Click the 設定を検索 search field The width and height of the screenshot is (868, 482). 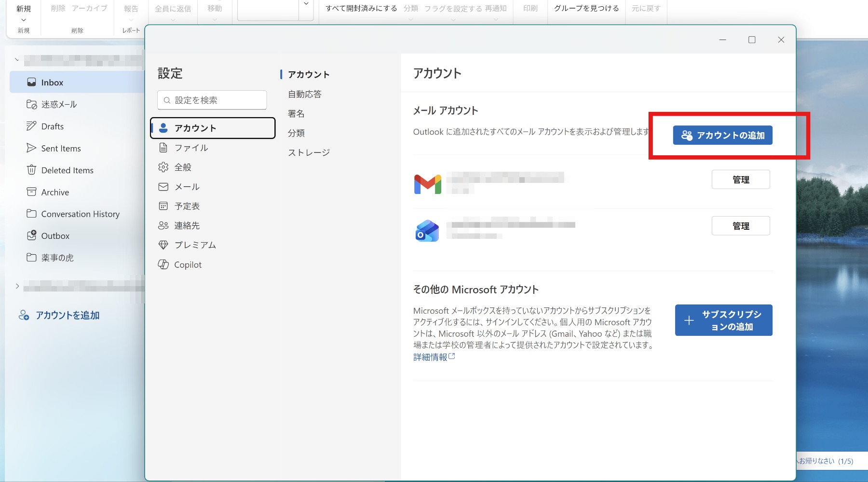pos(212,100)
